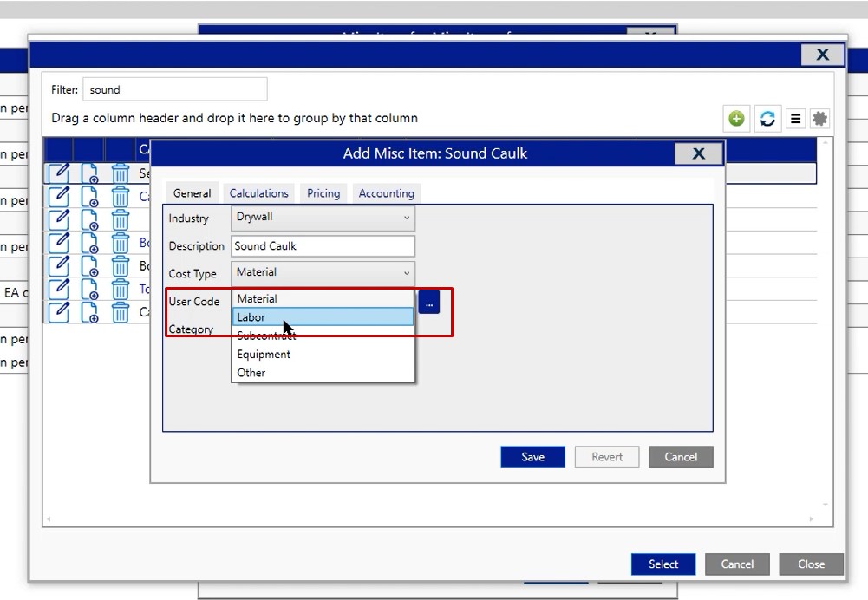Choose Equipment in the Cost Type list
The height and width of the screenshot is (600, 868).
tap(264, 354)
